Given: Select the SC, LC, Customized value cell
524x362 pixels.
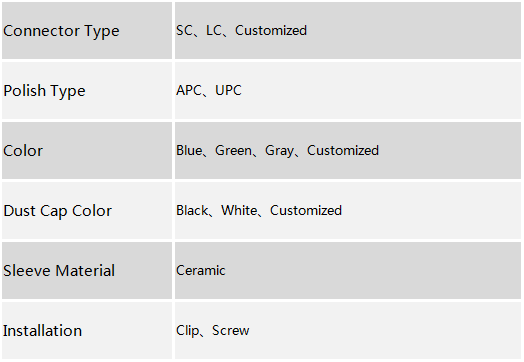Looking at the screenshot, I should 348,30.
